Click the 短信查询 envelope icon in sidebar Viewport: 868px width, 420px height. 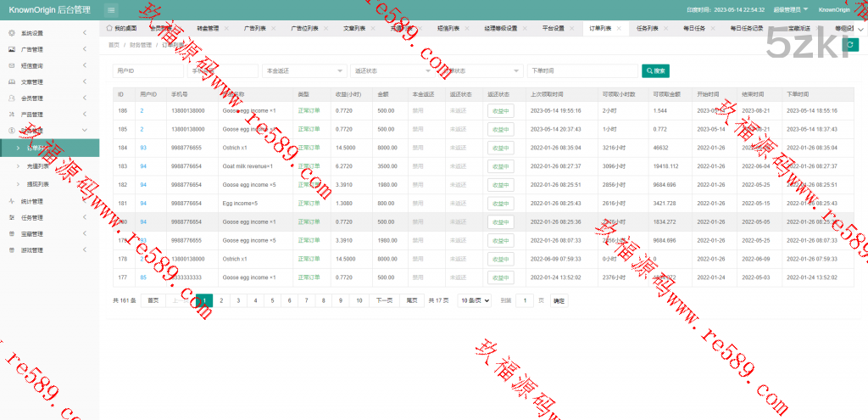11,65
